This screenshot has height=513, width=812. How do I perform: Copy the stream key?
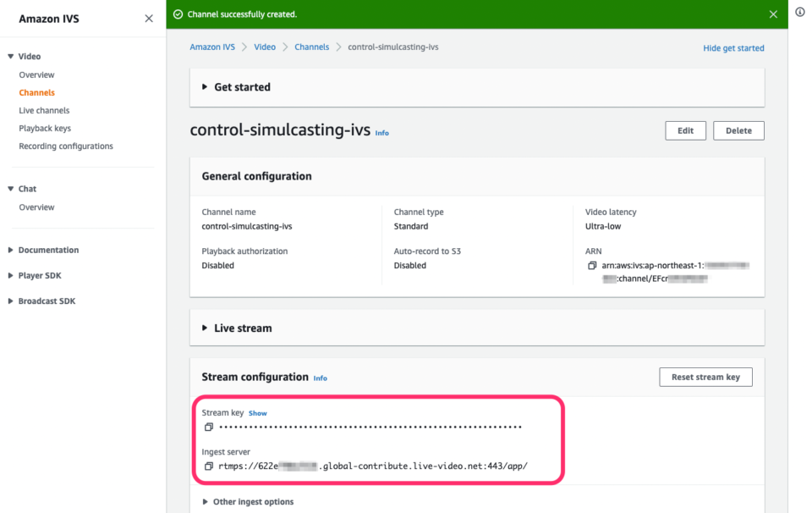(208, 427)
